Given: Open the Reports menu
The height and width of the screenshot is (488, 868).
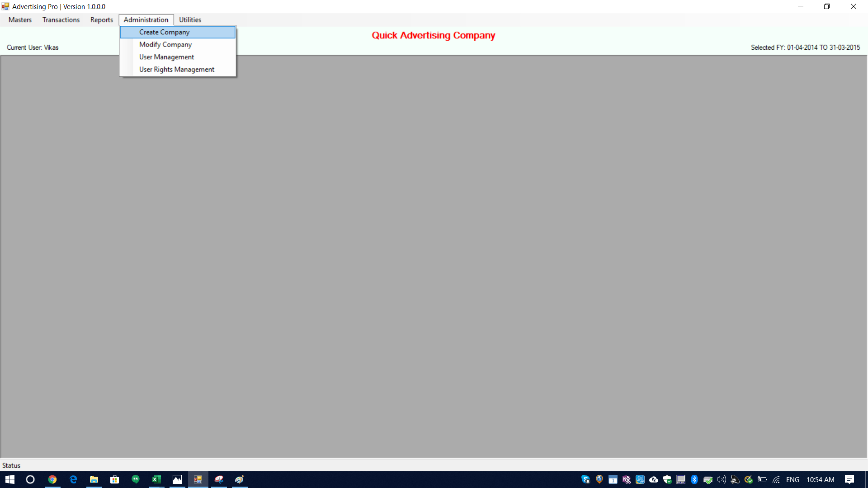Looking at the screenshot, I should (102, 20).
